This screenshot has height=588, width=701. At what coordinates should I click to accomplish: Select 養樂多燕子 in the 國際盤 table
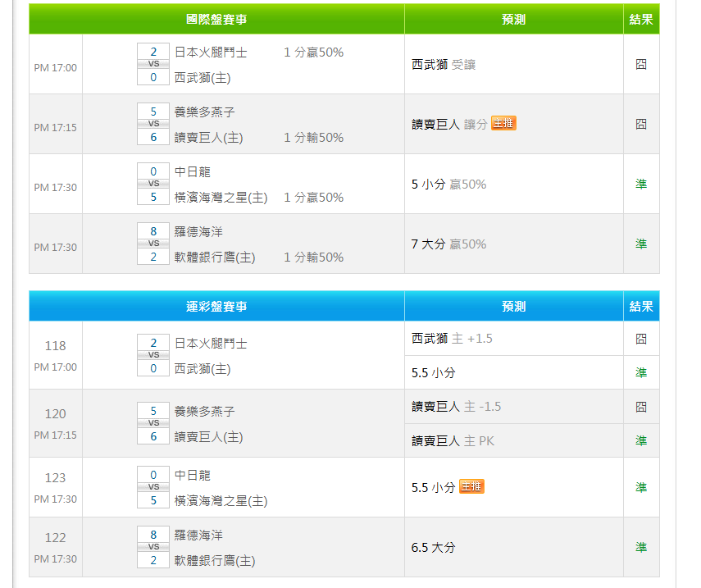pyautogui.click(x=204, y=112)
